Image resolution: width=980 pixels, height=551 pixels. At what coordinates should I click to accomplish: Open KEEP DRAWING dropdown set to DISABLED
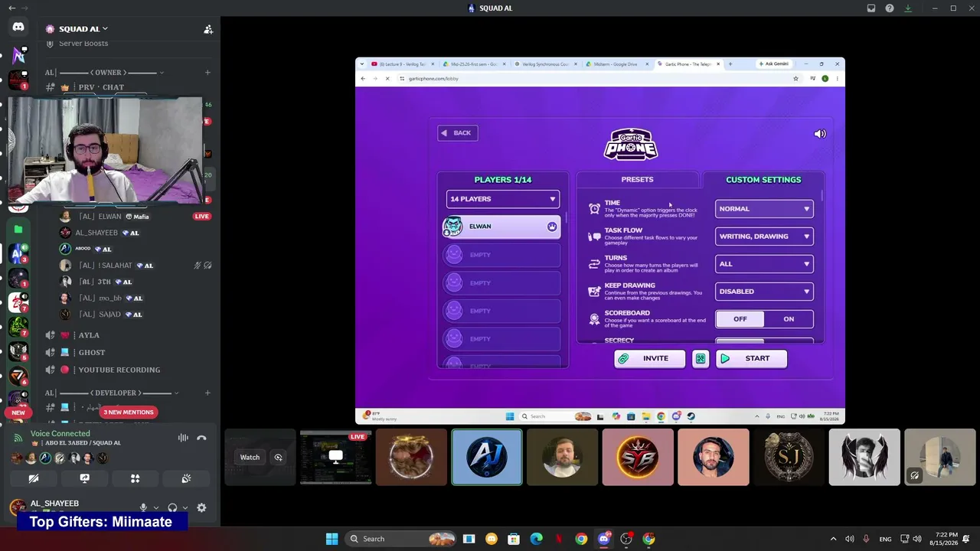click(x=764, y=292)
